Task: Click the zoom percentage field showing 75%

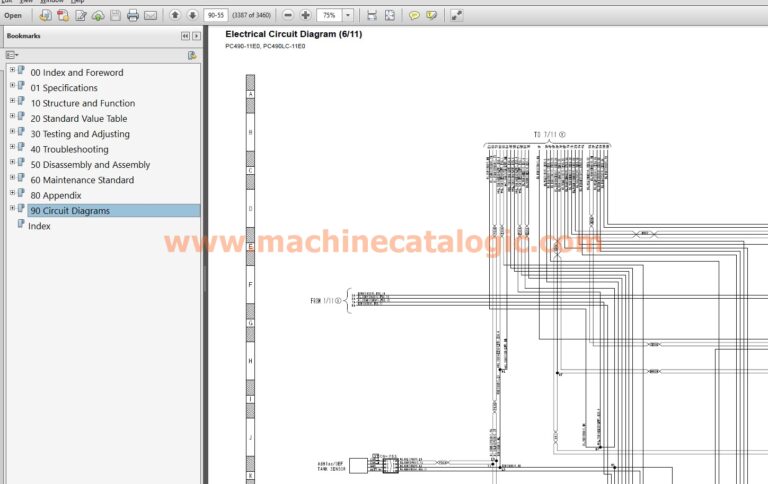Action: coord(329,15)
